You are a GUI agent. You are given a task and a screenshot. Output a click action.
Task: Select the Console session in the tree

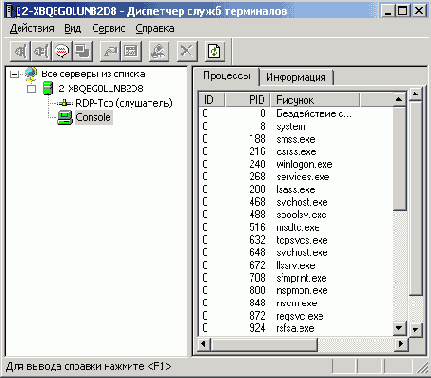(93, 117)
